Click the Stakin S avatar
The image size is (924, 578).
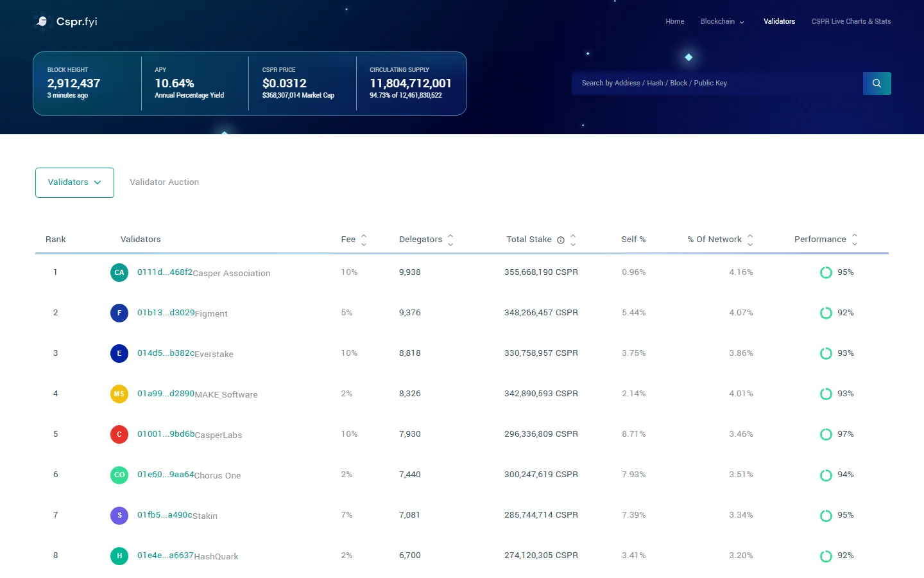point(119,515)
